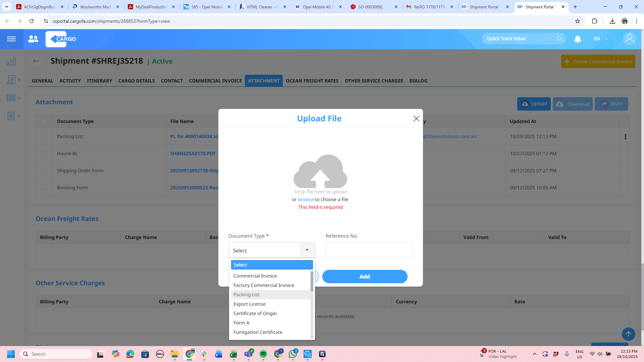Click the Download attachment button
Image resolution: width=644 pixels, height=362 pixels.
[573, 104]
